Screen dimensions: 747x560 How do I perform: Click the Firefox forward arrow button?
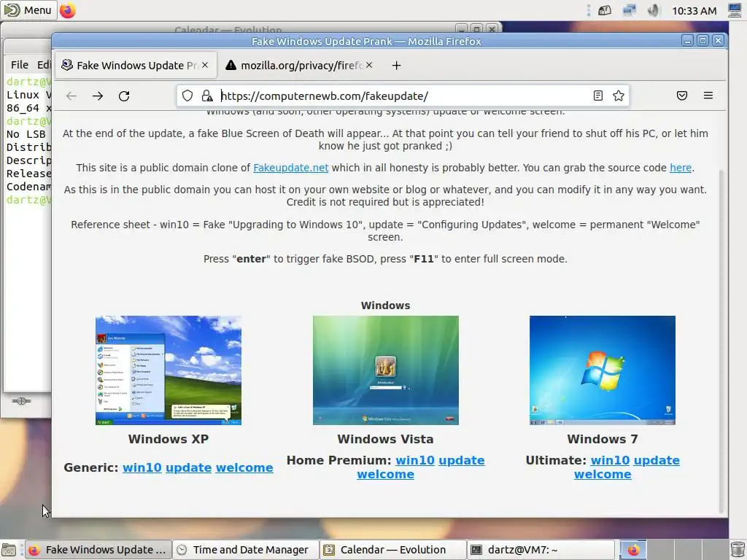(98, 96)
